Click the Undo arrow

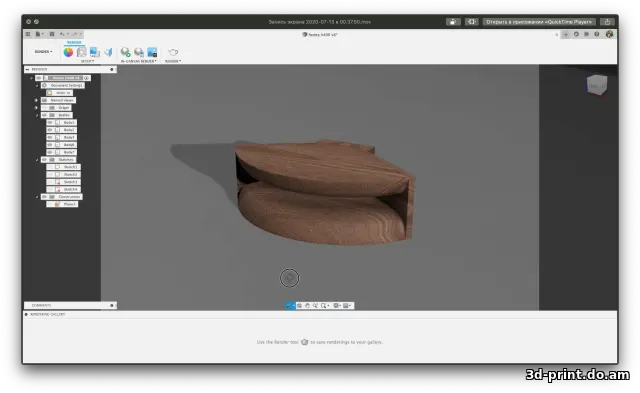coord(62,34)
